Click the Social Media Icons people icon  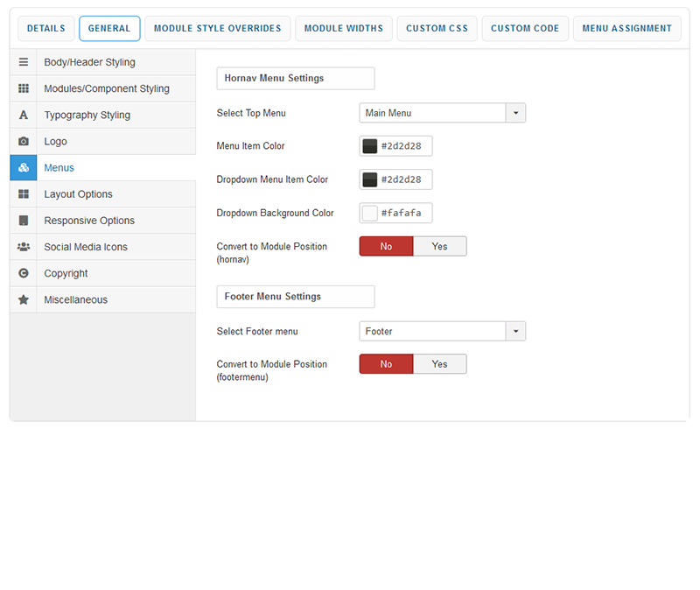tap(24, 247)
